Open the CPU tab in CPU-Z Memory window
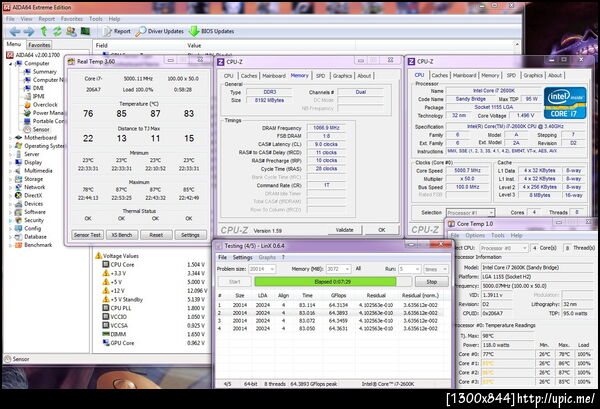 (x=228, y=76)
